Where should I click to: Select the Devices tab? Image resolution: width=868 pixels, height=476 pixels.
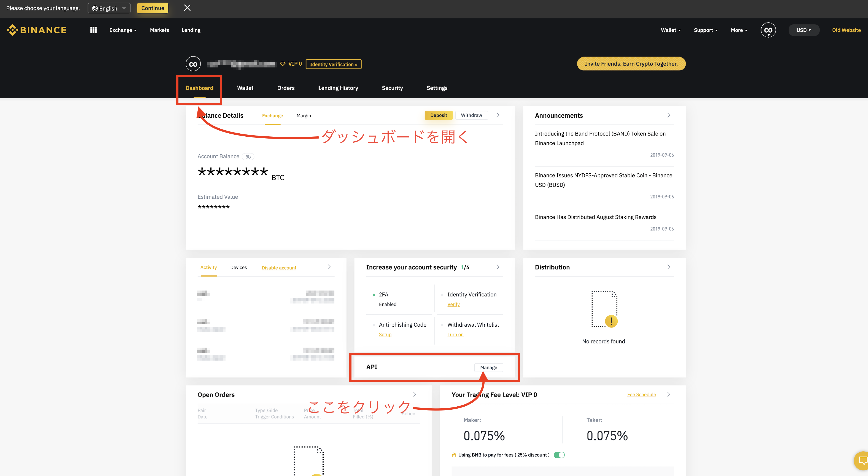tap(238, 267)
